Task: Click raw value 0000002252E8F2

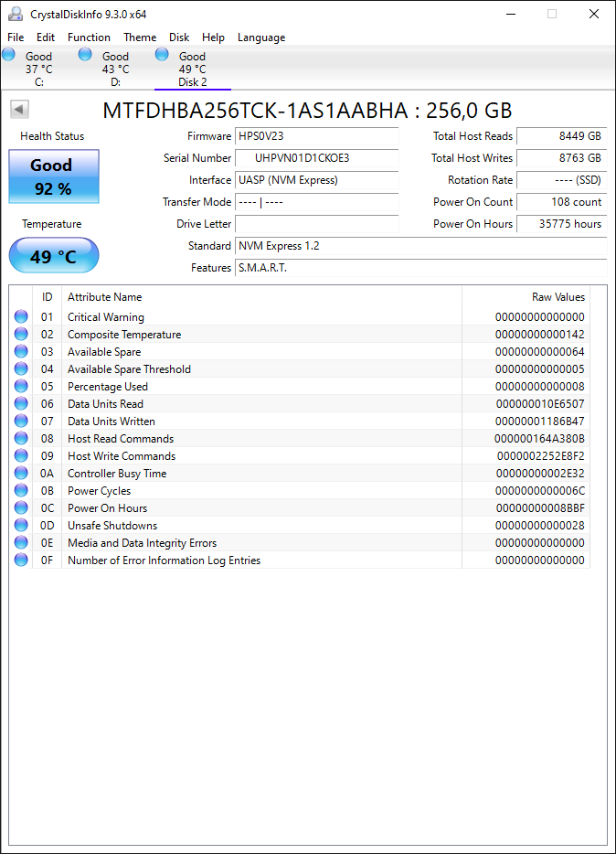Action: point(540,456)
